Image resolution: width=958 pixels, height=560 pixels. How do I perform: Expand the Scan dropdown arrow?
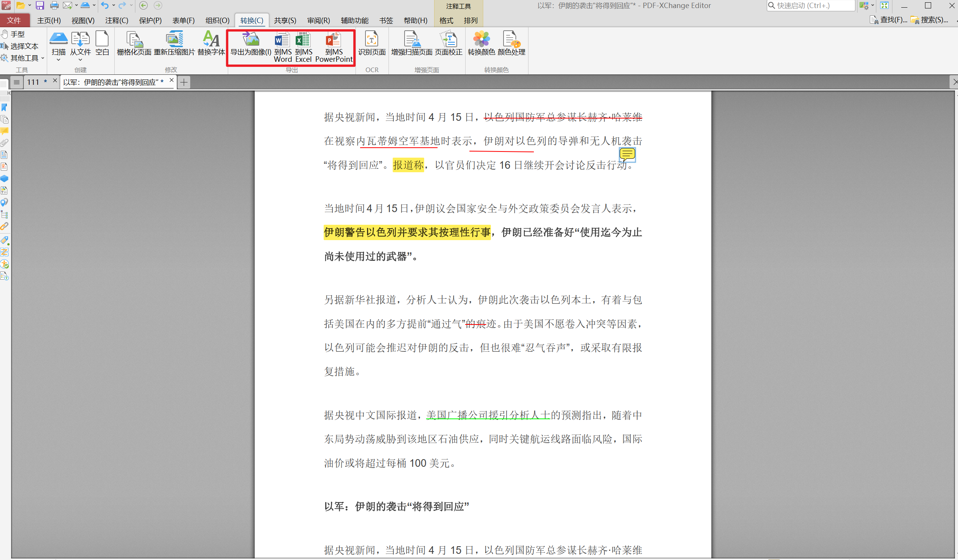coord(58,60)
